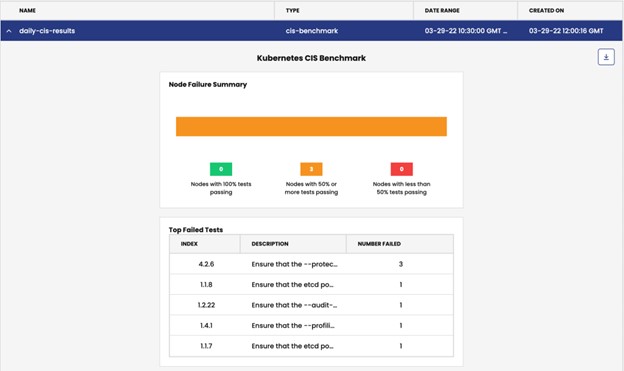The height and width of the screenshot is (371, 624).
Task: Select index 1.4.1 in failed tests
Action: (x=206, y=326)
